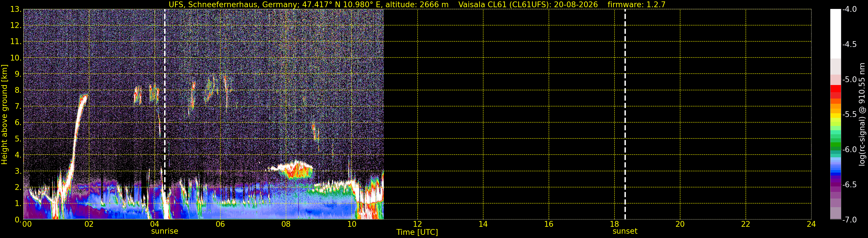This screenshot has height=238, width=868.
Task: Click the x-axis tick label '22'
Action: 746,224
